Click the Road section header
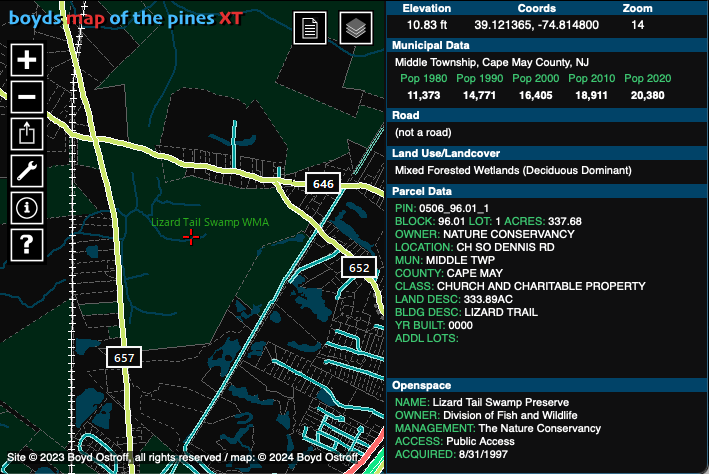This screenshot has height=474, width=709. 546,115
